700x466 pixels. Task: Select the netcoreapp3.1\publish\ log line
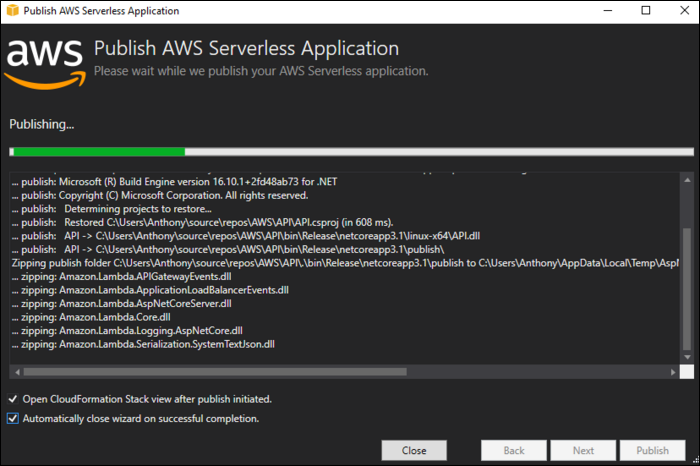(228, 249)
